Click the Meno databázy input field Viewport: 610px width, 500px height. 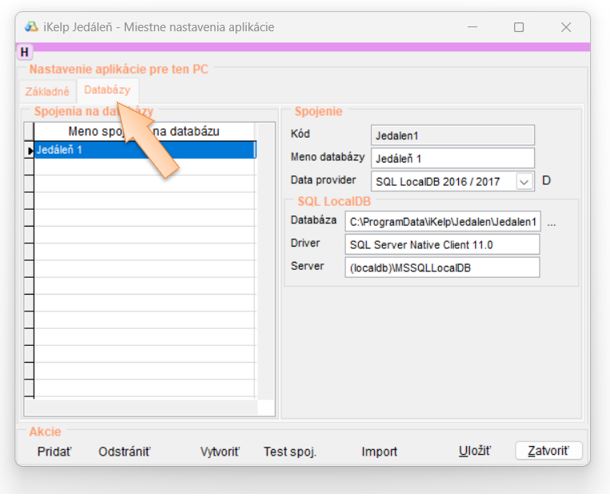pos(452,158)
